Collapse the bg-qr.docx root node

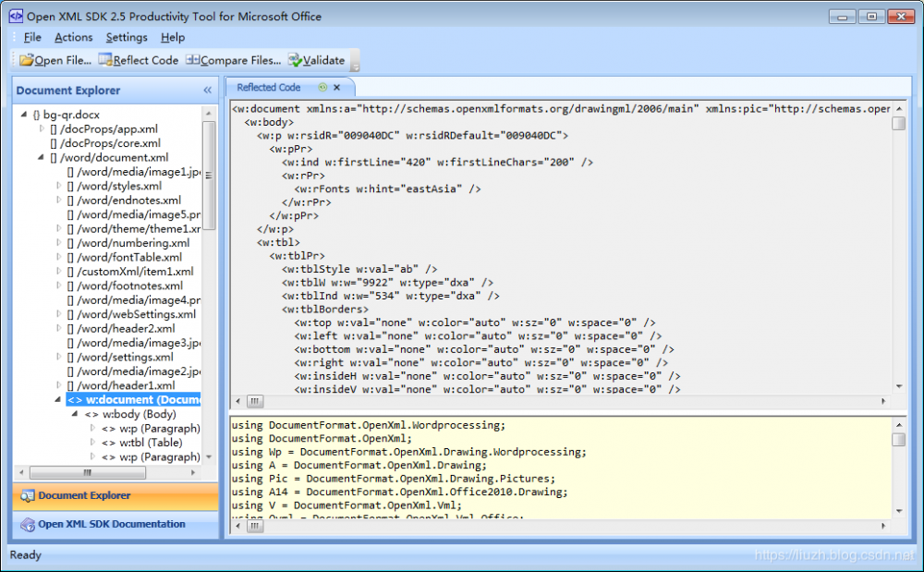click(x=24, y=115)
